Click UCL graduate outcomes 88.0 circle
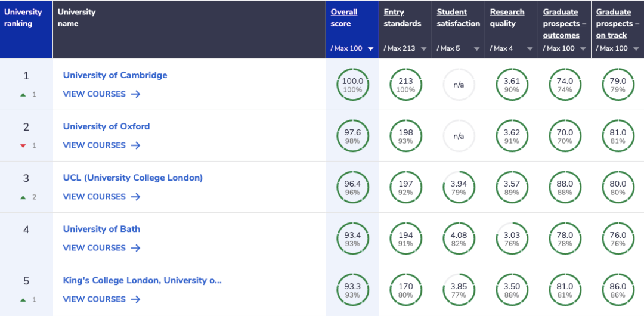This screenshot has height=316, width=644. coord(565,187)
